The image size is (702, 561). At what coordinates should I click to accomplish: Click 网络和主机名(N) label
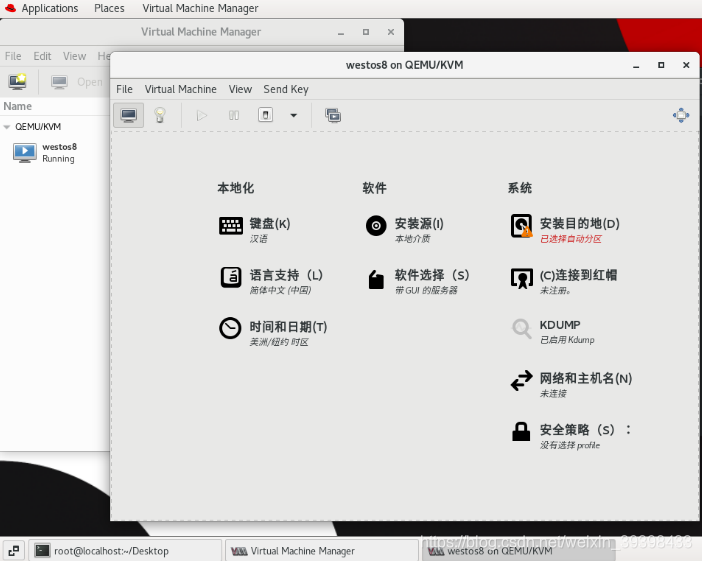586,378
